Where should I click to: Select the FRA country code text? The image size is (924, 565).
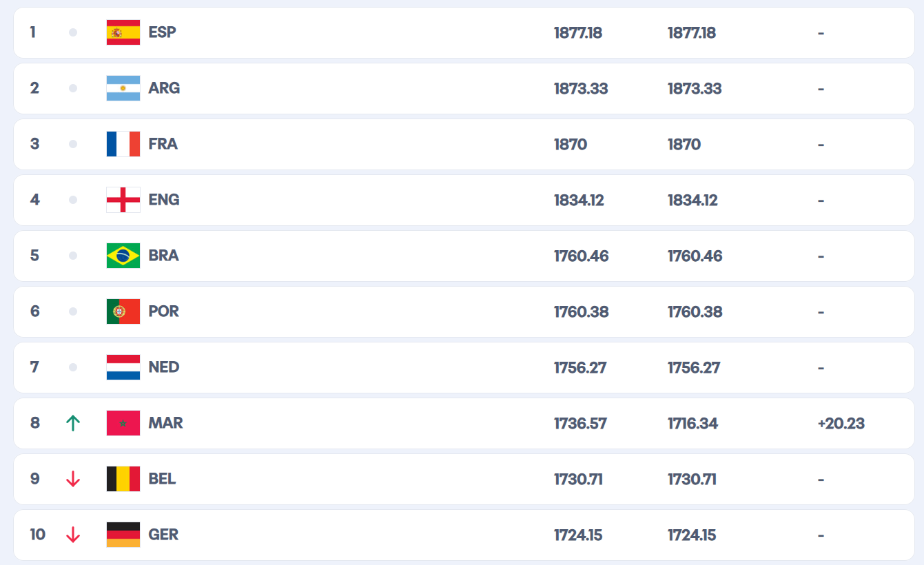tap(163, 144)
